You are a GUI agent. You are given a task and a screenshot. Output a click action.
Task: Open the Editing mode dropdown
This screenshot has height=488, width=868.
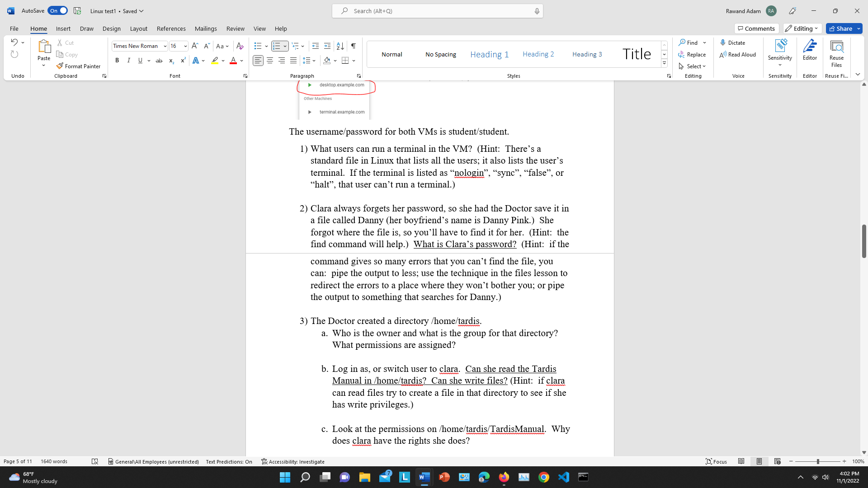(802, 28)
